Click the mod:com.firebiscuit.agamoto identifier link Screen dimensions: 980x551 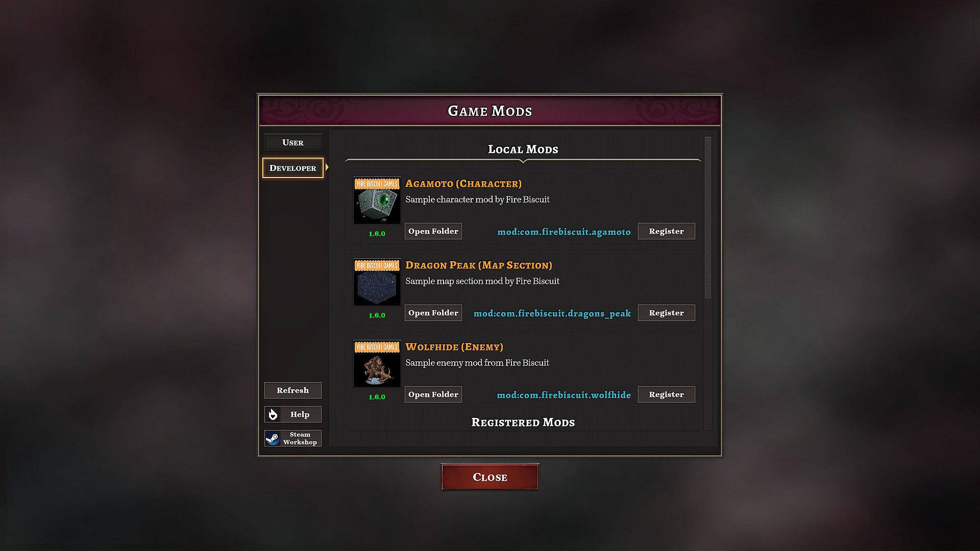[x=564, y=232]
